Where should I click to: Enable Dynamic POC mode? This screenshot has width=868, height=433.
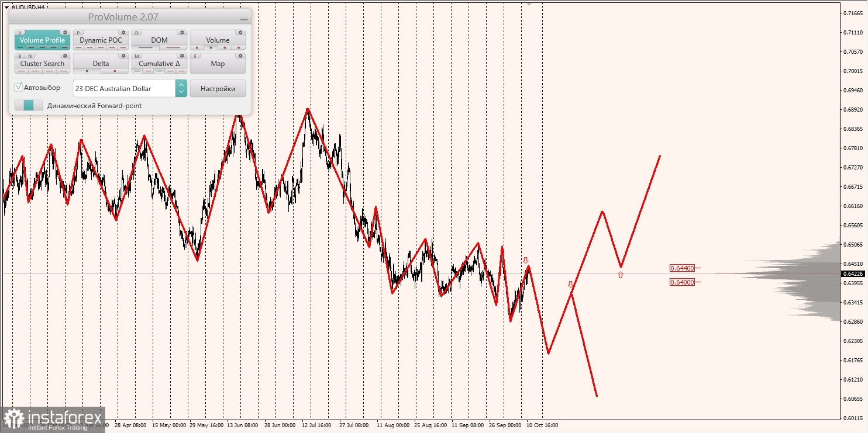(101, 40)
